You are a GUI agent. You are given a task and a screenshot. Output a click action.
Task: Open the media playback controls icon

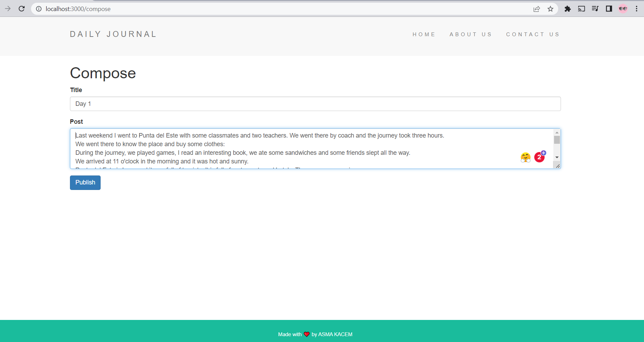(x=595, y=9)
